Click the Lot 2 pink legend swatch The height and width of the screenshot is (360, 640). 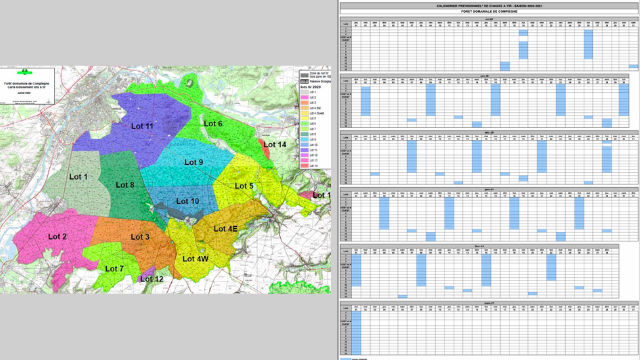(304, 98)
